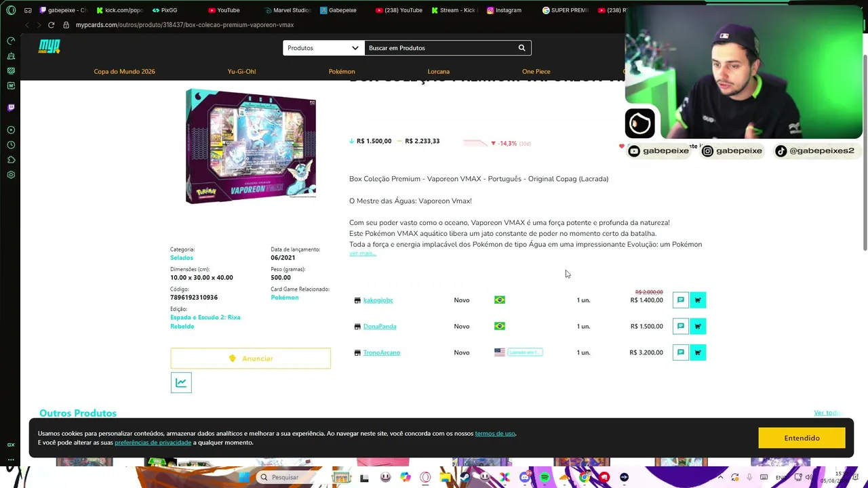Open Spotify from the taskbar
The height and width of the screenshot is (488, 868).
[545, 477]
